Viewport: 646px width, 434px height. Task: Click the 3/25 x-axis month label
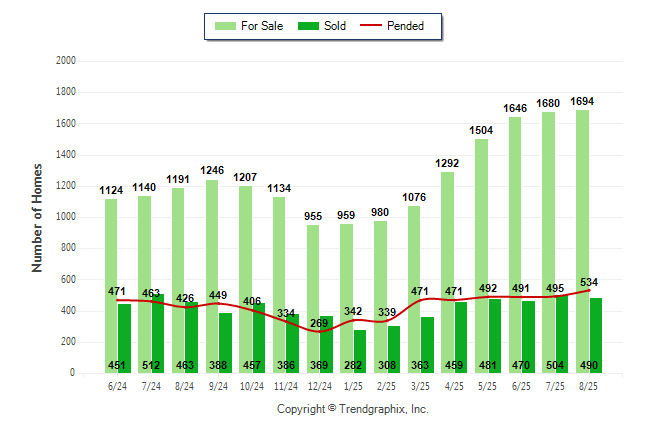click(x=421, y=386)
